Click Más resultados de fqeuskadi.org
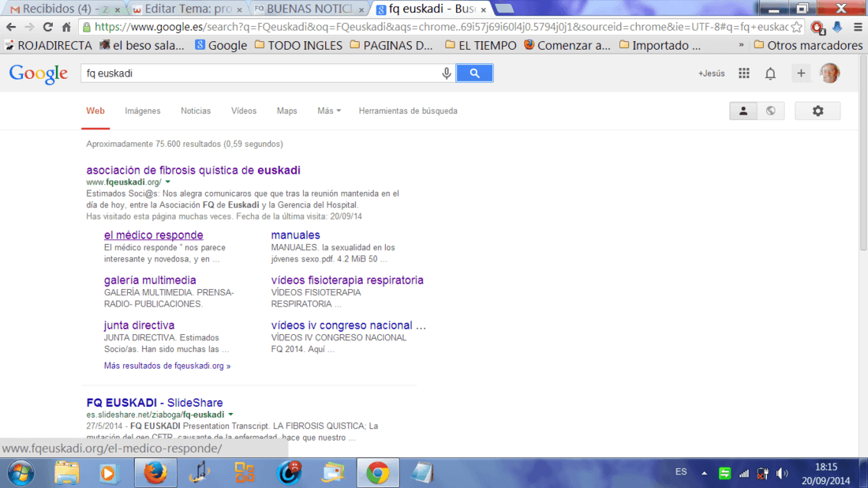Screen dimensions: 868x488 [x=167, y=366]
